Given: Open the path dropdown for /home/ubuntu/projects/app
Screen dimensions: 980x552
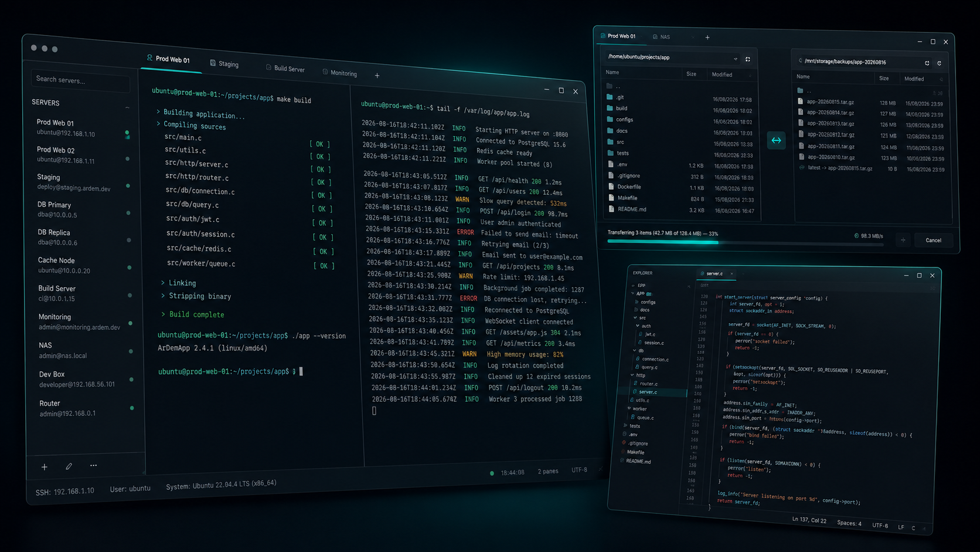Looking at the screenshot, I should 736,59.
